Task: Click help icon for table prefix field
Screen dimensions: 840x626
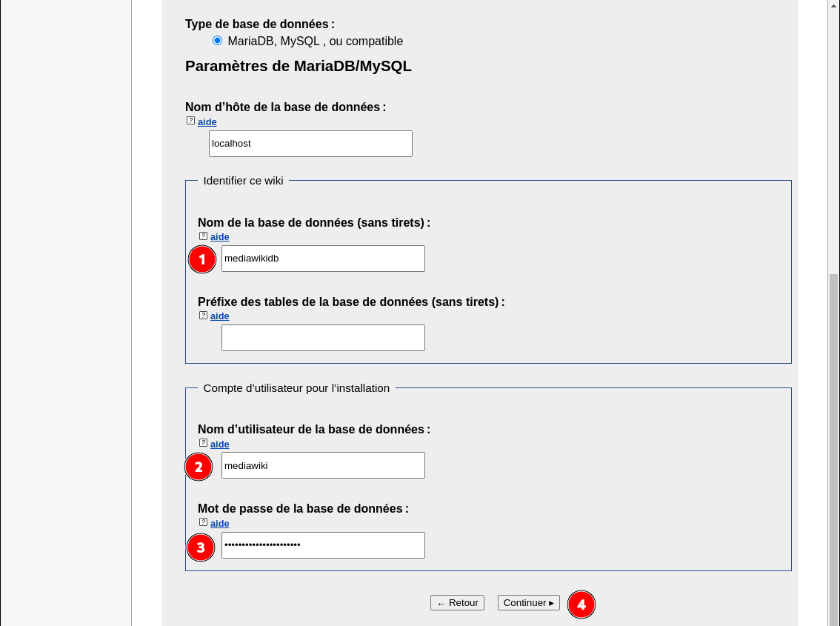Action: click(203, 316)
